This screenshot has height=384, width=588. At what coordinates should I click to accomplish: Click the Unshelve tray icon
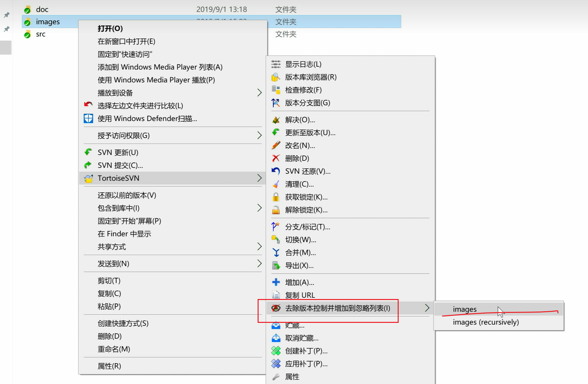[276, 338]
